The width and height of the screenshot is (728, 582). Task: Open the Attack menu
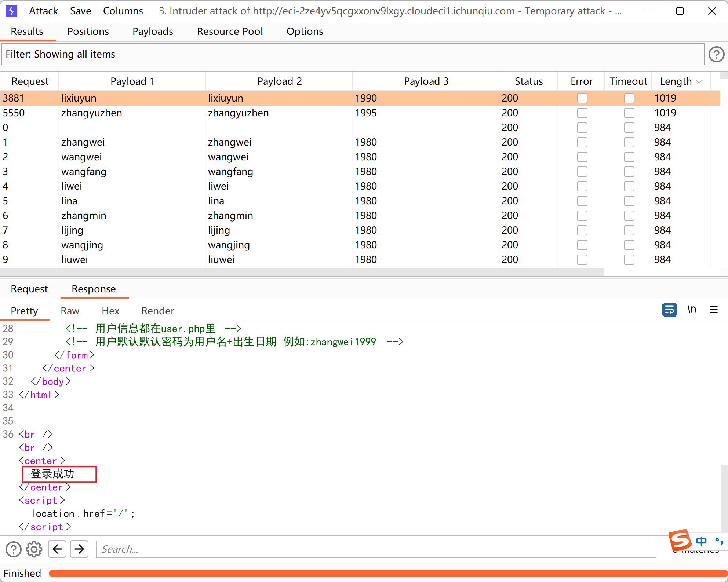(43, 11)
